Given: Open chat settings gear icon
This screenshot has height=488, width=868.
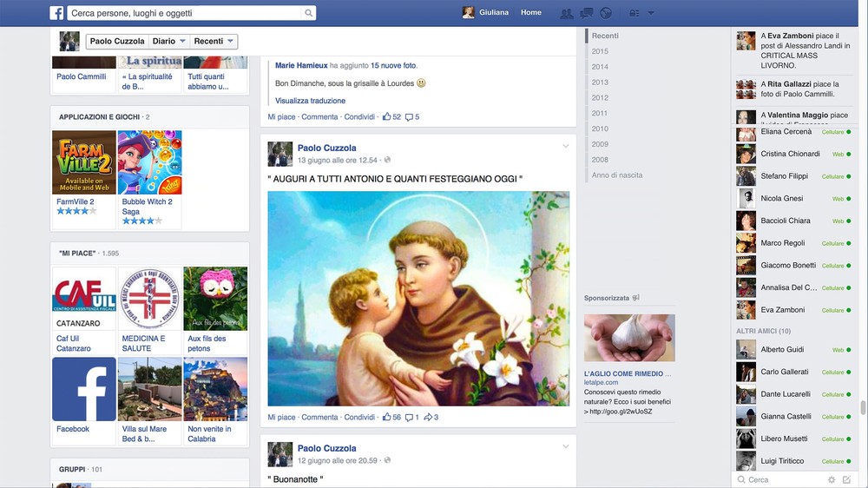Looking at the screenshot, I should 832,479.
